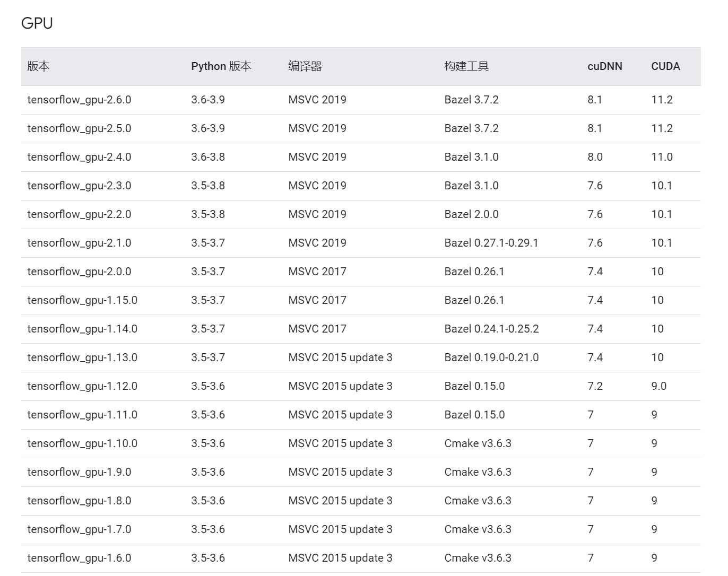728x576 pixels.
Task: Click the Python 版本 column header
Action: click(221, 66)
